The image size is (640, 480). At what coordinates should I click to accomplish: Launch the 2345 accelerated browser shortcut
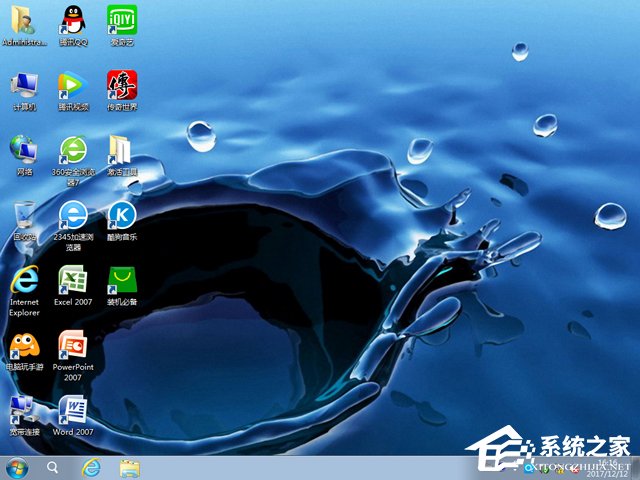point(72,215)
